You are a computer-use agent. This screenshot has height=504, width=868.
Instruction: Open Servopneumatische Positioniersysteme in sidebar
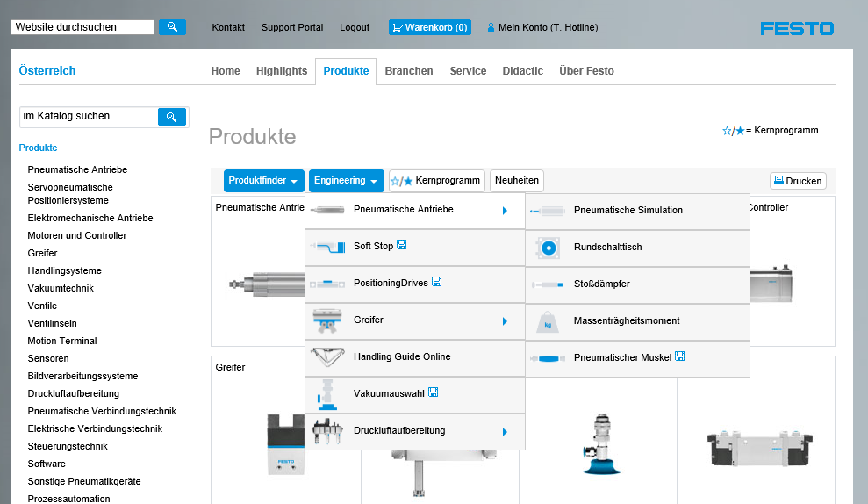coord(70,194)
